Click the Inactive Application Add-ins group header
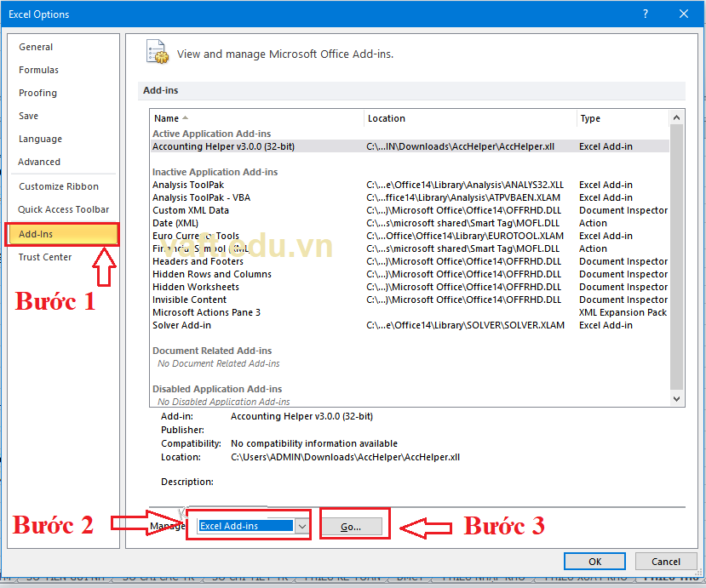Viewport: 706px width, 588px height. point(215,172)
